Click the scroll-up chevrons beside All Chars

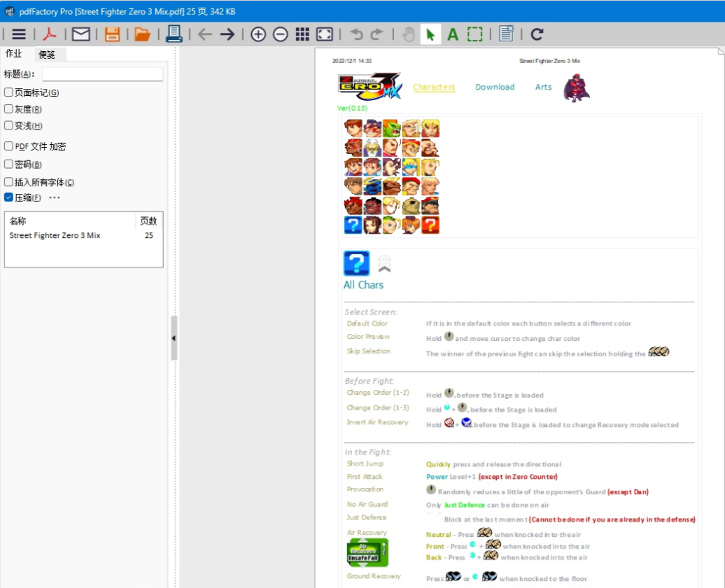384,264
